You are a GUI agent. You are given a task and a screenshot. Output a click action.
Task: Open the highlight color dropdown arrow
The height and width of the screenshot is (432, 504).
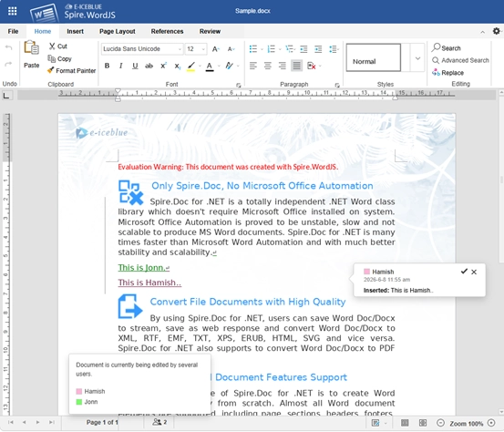(200, 67)
